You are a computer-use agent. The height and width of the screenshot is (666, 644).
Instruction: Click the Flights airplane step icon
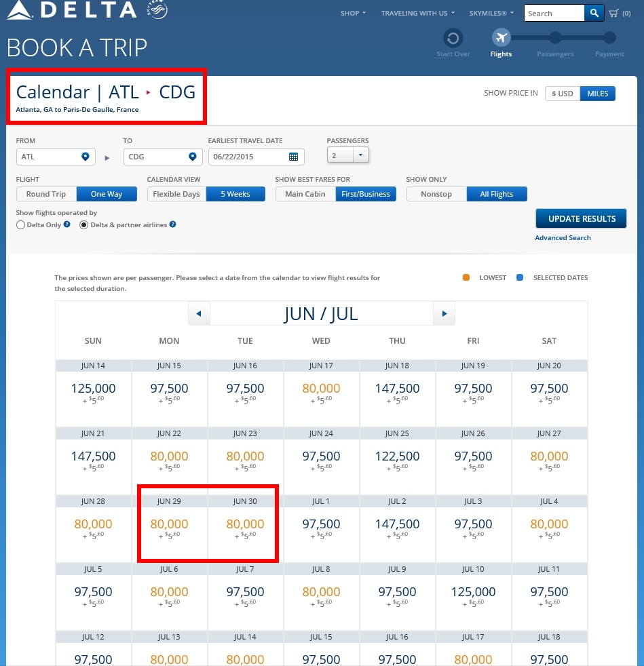[x=501, y=37]
